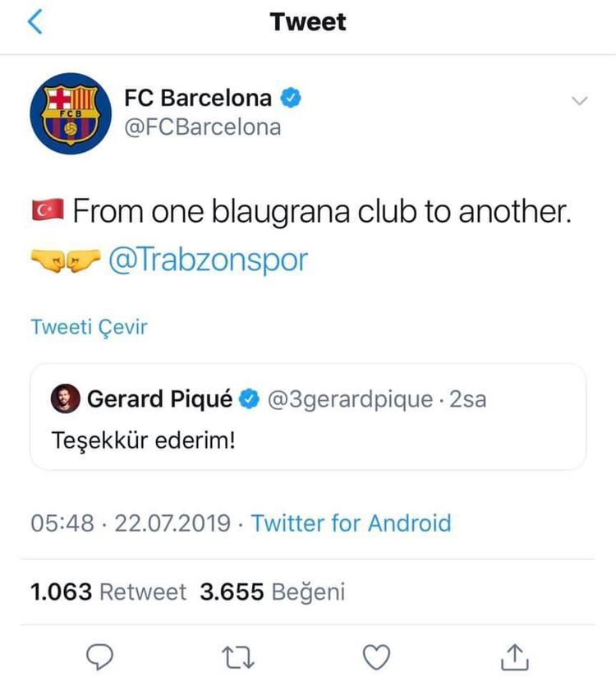Open the @FCBarcelona handle
616x686 pixels.
(202, 127)
